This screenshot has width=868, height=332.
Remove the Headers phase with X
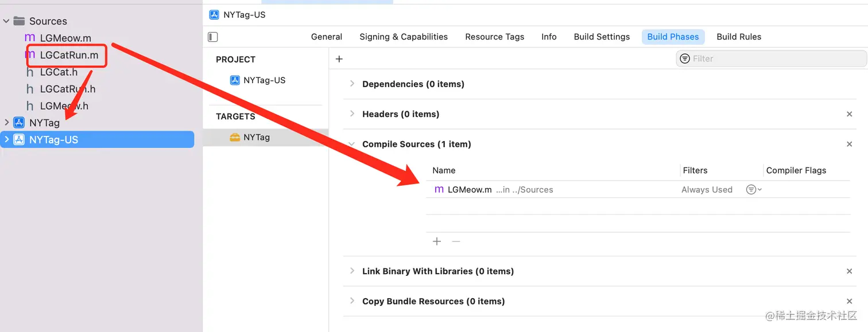click(x=849, y=114)
